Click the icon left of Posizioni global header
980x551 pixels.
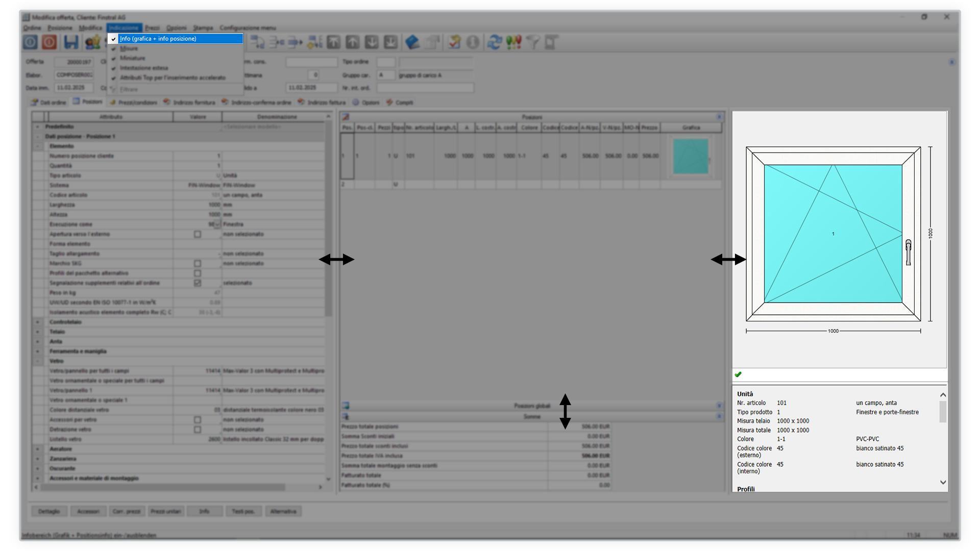click(x=346, y=406)
